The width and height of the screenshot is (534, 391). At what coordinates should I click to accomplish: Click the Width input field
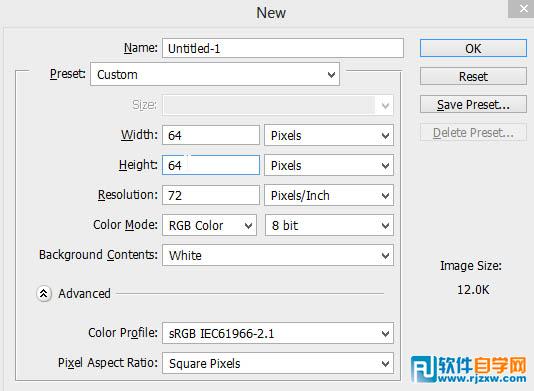pos(211,135)
